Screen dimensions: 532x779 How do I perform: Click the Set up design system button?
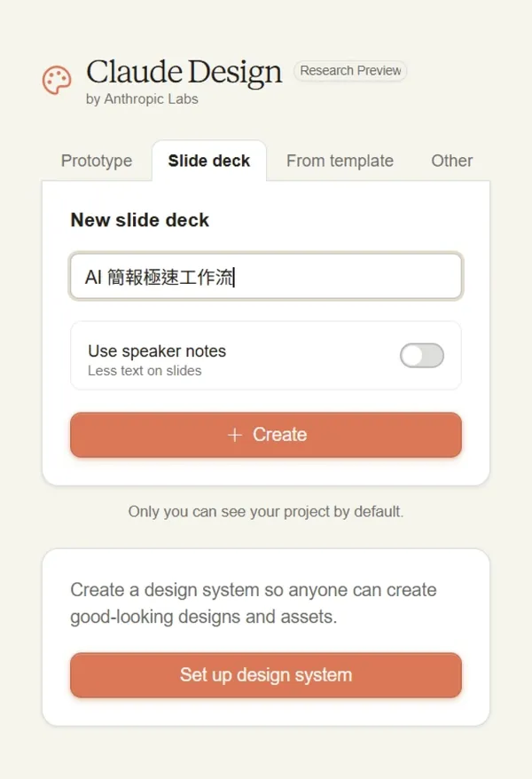point(266,675)
